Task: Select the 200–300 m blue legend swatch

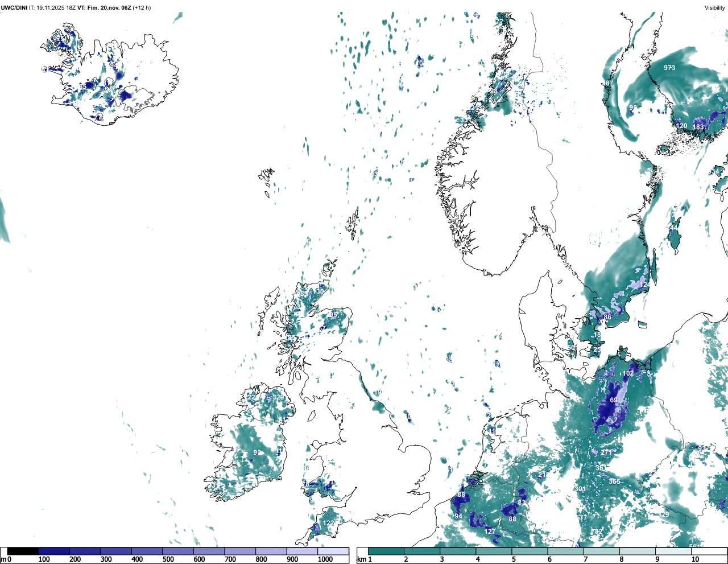Action: click(x=85, y=551)
